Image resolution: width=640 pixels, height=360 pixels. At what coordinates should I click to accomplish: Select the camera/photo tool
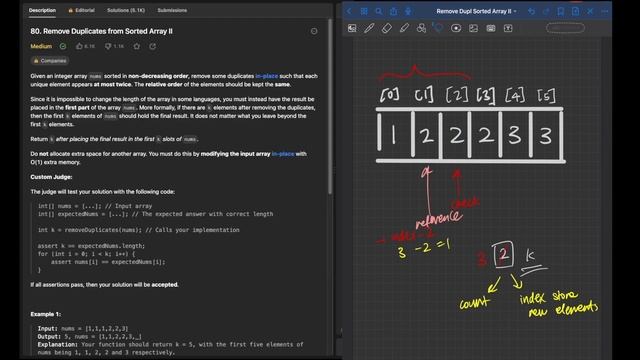tap(491, 28)
